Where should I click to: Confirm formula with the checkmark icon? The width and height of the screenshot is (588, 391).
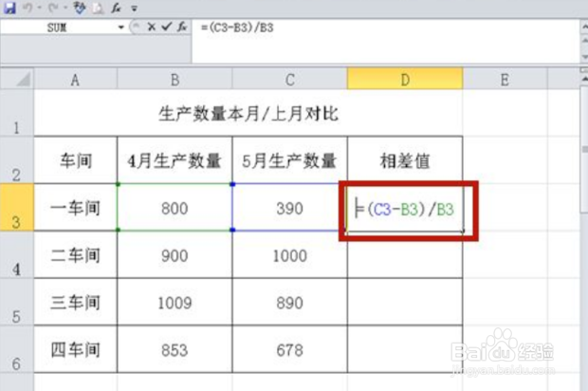coord(167,27)
